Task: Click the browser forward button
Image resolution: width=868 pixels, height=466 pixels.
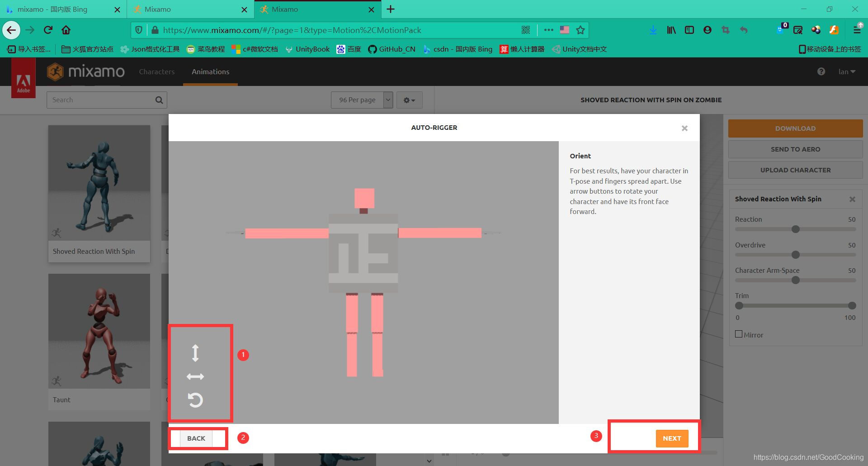Action: [30, 30]
